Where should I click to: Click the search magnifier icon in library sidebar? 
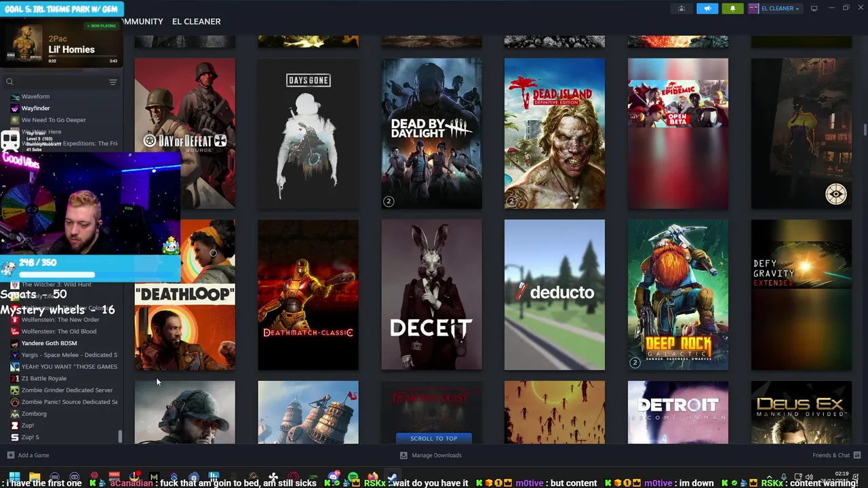click(x=9, y=82)
